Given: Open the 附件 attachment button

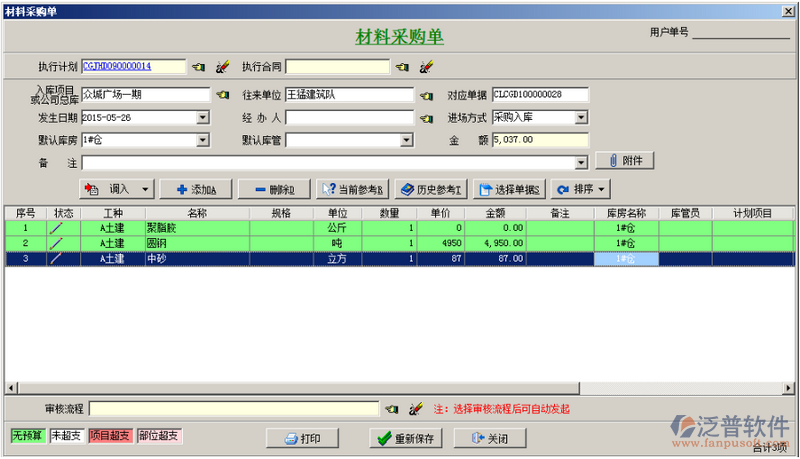Looking at the screenshot, I should click(624, 161).
